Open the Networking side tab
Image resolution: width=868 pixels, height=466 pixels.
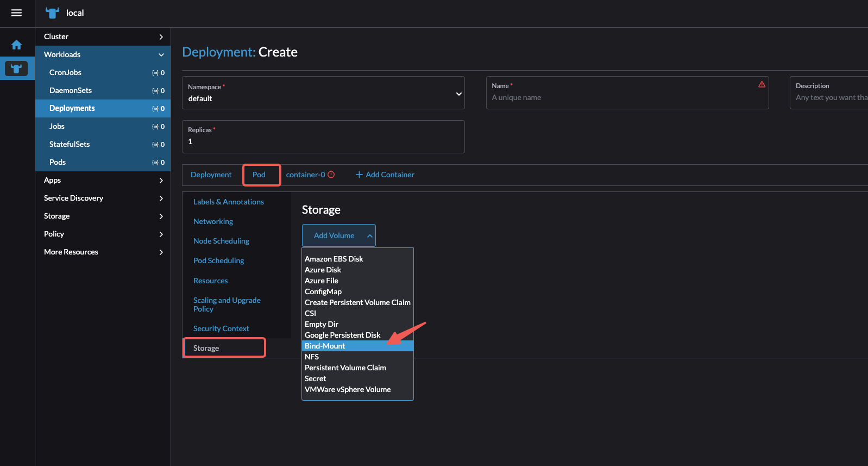point(213,221)
